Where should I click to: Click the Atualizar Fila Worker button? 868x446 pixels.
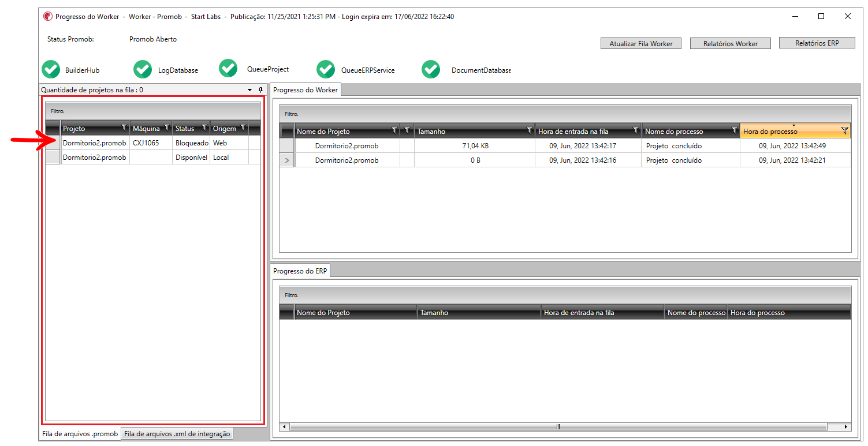point(641,43)
